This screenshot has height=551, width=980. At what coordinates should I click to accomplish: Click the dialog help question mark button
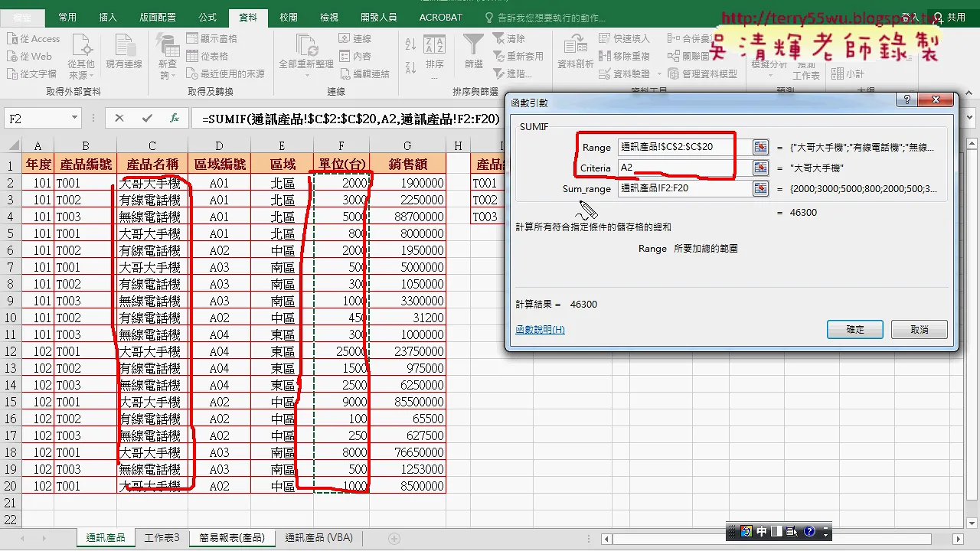point(906,100)
